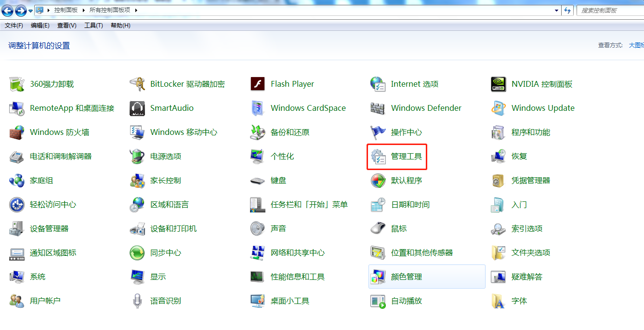644x330 pixels.
Task: Open the 默认程序 icon
Action: 378,180
